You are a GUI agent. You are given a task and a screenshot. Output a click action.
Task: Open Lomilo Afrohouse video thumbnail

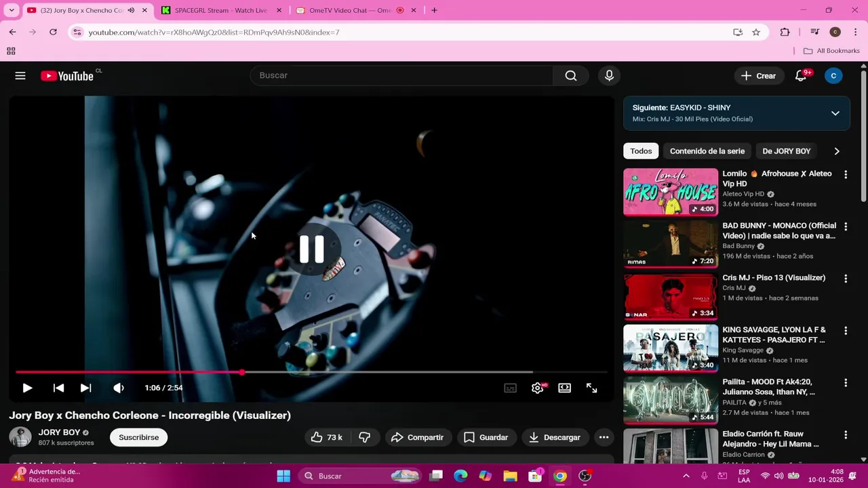[x=671, y=192]
